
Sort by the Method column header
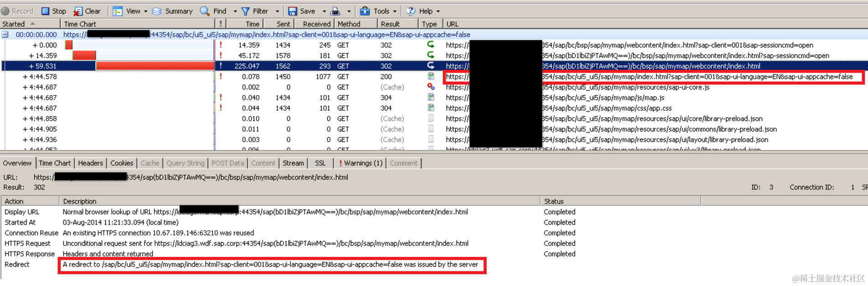pos(355,24)
